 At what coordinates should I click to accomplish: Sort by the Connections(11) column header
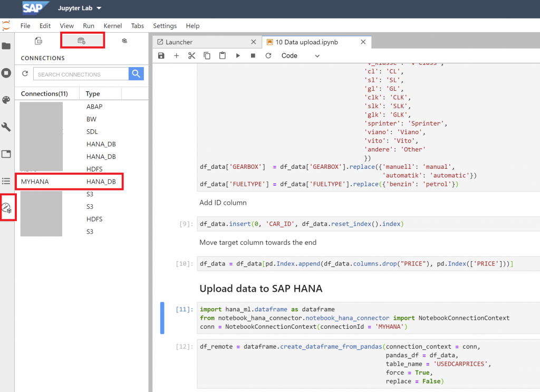[47, 94]
